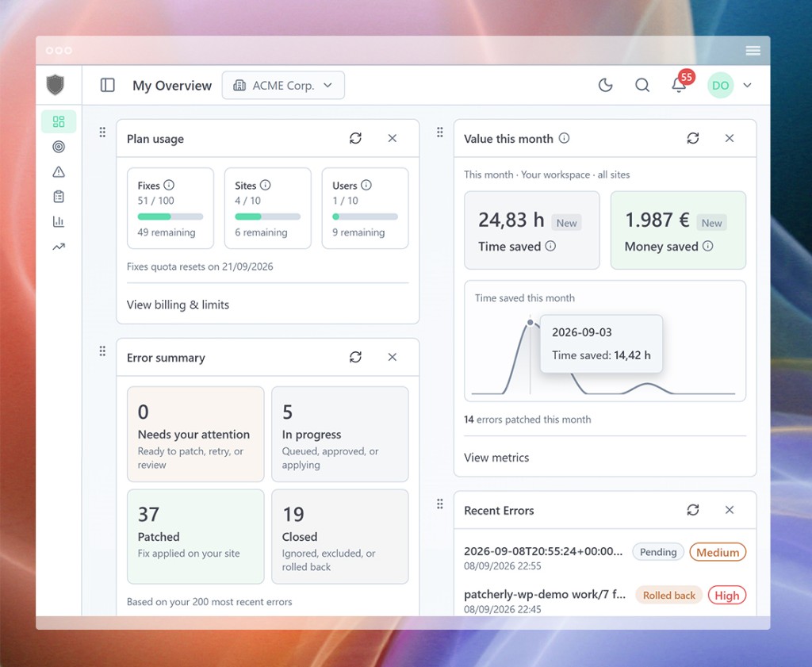Close the Error summary widget
Screen dimensions: 812x667
click(x=392, y=357)
